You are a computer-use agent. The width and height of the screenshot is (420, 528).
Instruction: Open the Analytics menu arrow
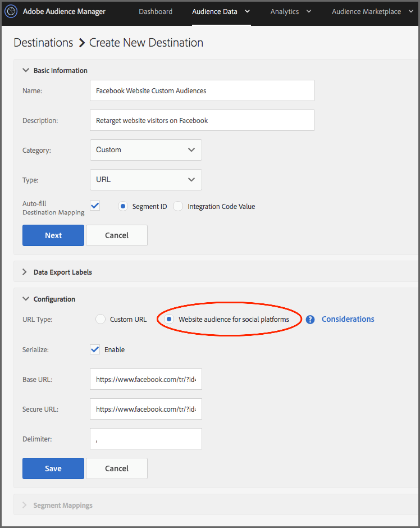pos(309,11)
